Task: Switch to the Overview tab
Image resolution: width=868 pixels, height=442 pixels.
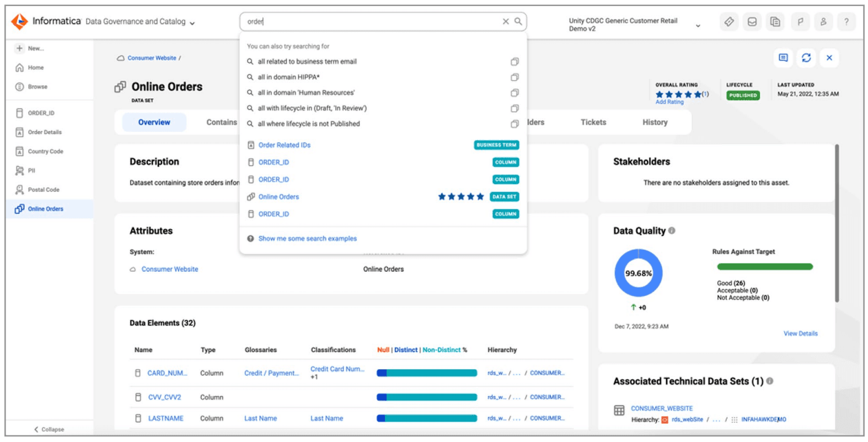Action: pos(154,122)
